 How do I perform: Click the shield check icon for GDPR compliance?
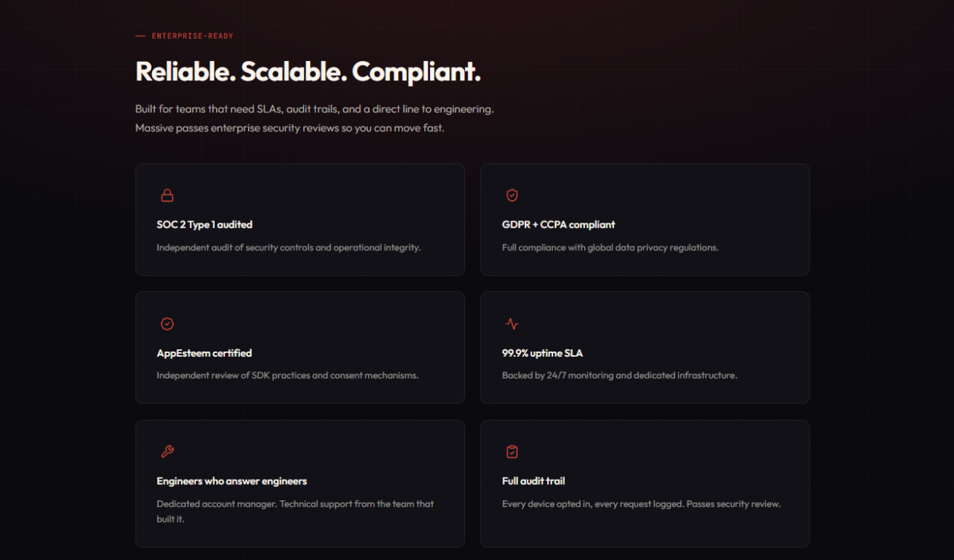512,196
